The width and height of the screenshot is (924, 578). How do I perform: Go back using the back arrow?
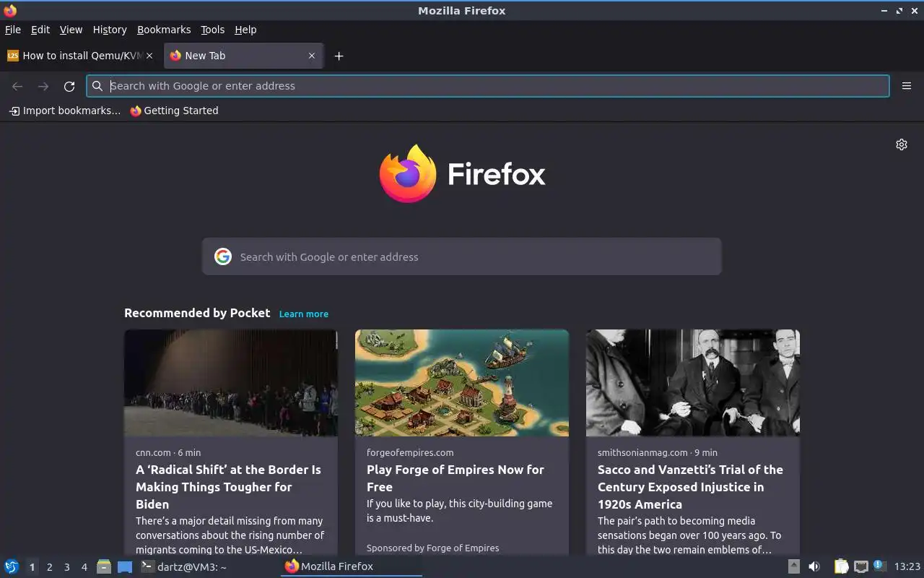[17, 86]
